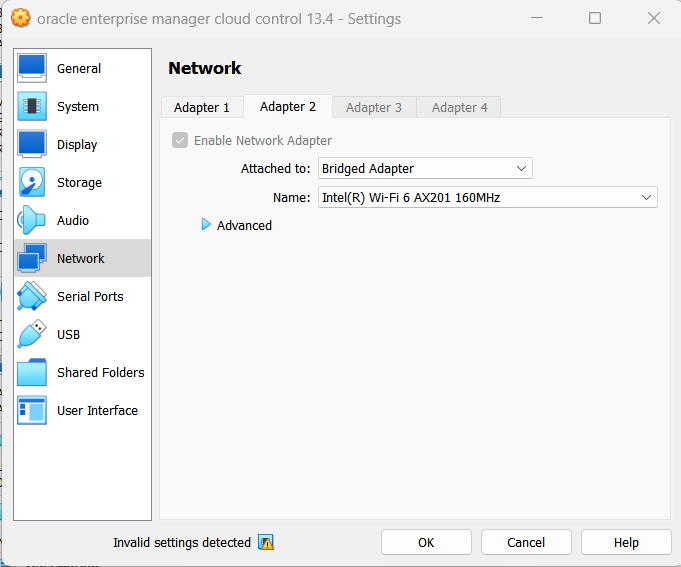Screen dimensions: 681x567
Task: Click the Advanced label text
Action: (245, 226)
